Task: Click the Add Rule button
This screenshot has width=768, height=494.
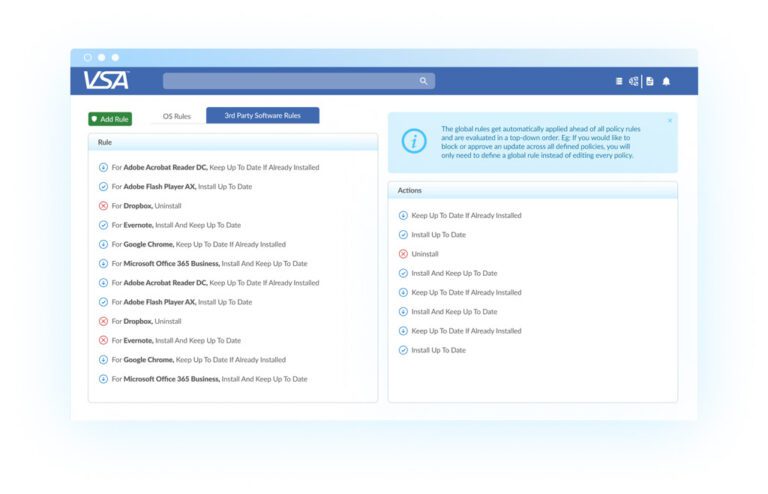Action: pyautogui.click(x=110, y=119)
